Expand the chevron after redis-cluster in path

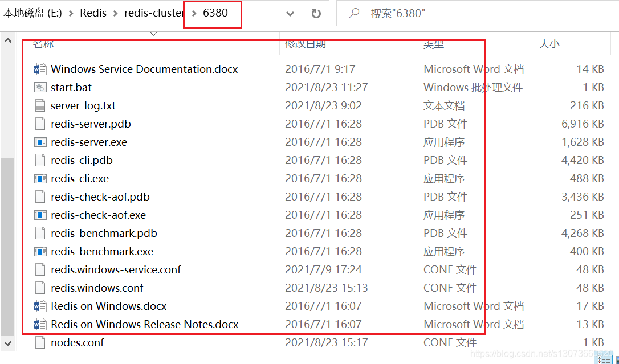193,13
